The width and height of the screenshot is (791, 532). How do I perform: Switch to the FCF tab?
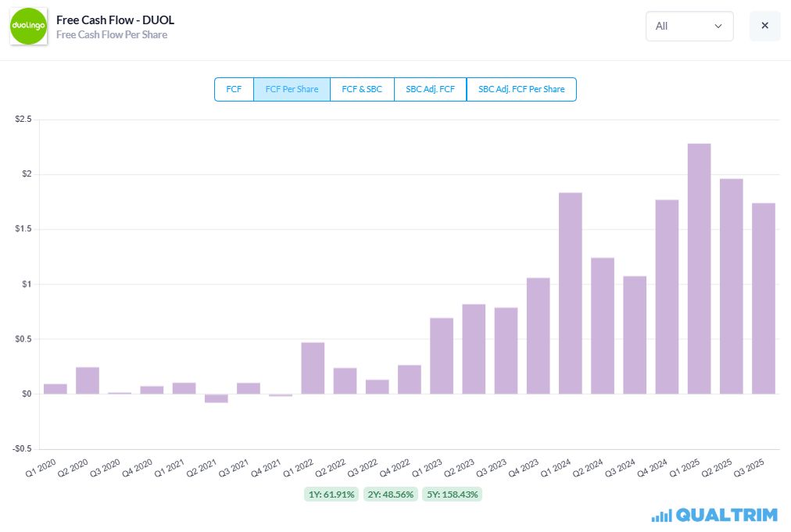click(x=234, y=89)
